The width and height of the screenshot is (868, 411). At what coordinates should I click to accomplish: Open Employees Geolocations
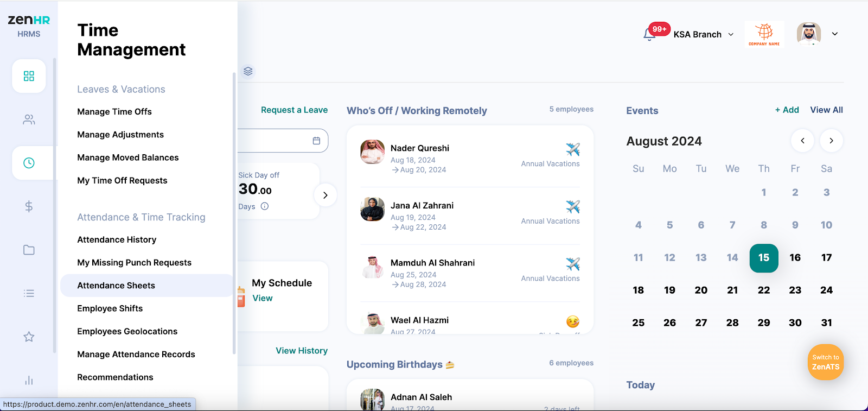click(x=127, y=331)
